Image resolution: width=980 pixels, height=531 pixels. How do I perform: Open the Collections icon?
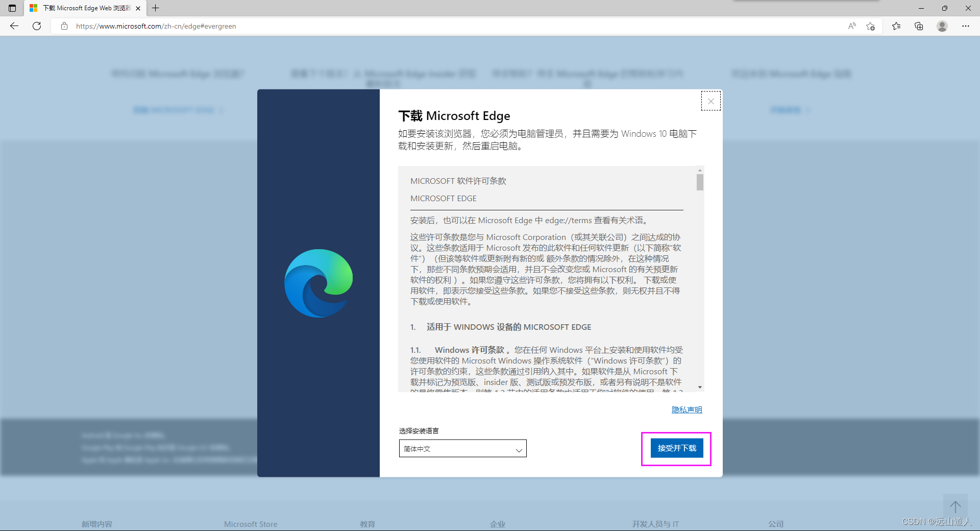pyautogui.click(x=919, y=26)
